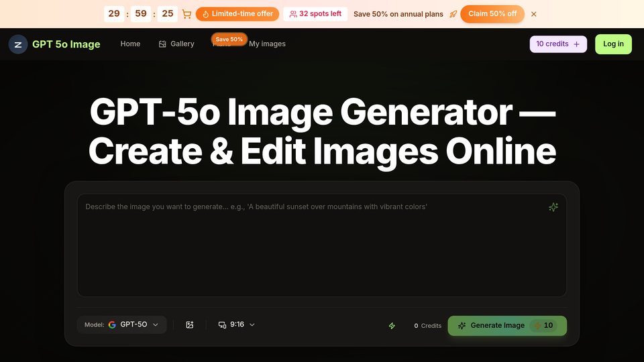Click the users icon near spots left

coord(293,14)
